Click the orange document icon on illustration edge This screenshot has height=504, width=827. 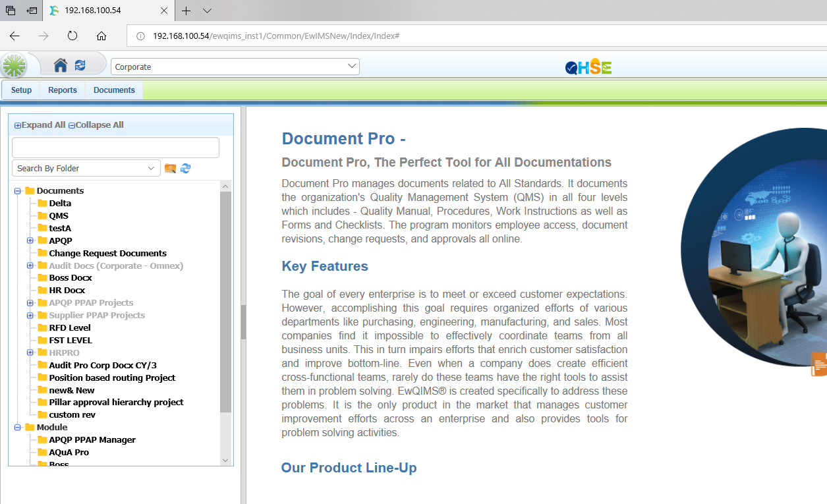[819, 364]
